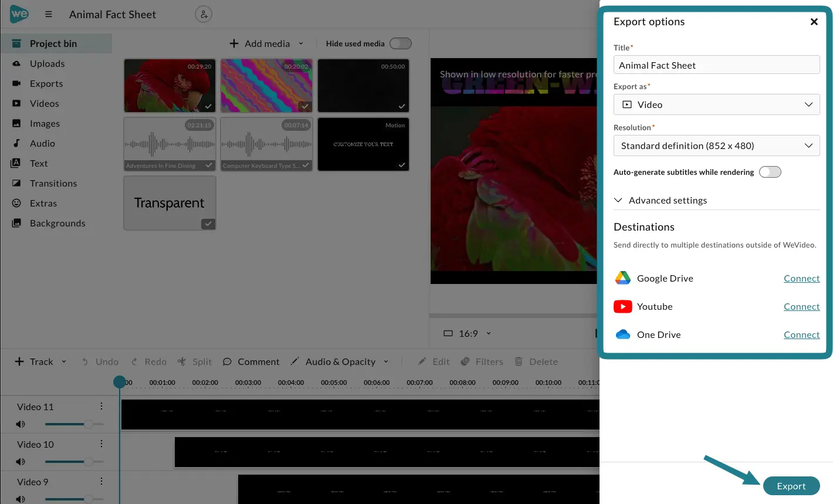Click Undo in the timeline toolbar
The height and width of the screenshot is (504, 833).
tap(100, 361)
